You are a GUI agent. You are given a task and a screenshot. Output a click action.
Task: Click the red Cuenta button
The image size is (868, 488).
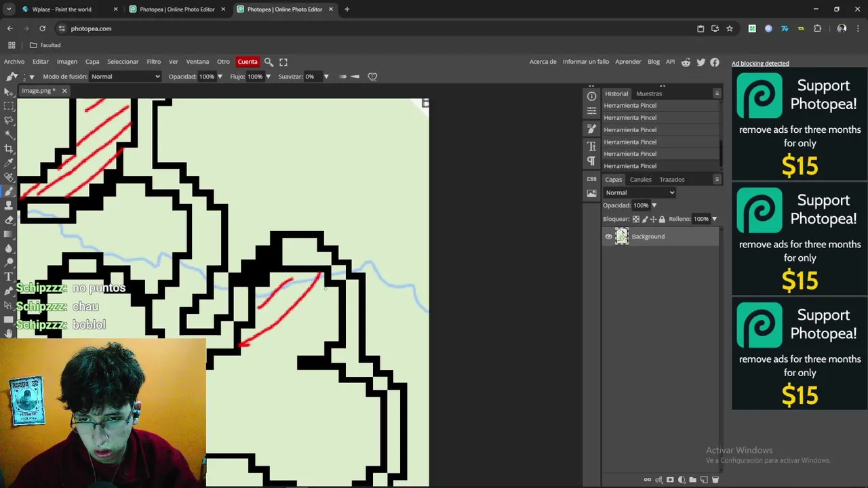click(248, 62)
